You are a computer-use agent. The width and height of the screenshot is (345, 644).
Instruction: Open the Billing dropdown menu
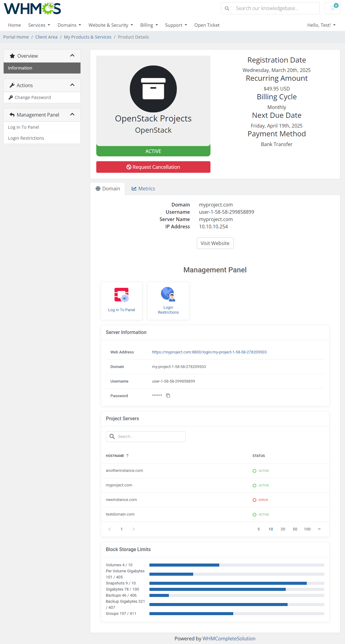(149, 25)
